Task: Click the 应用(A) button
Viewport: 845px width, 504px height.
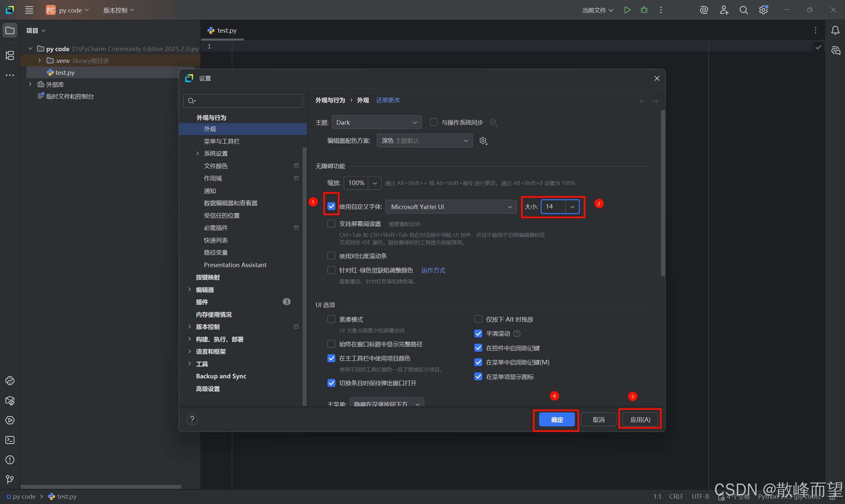Action: point(640,420)
